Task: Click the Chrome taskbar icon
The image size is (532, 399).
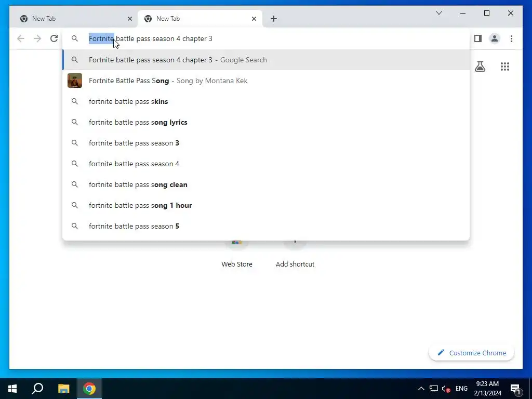Action: click(89, 389)
